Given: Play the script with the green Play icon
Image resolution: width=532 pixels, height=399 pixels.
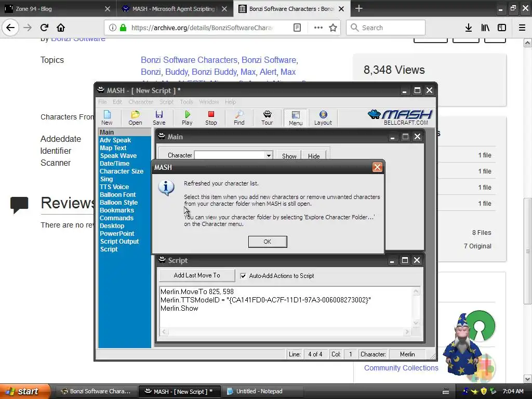Looking at the screenshot, I should [187, 118].
